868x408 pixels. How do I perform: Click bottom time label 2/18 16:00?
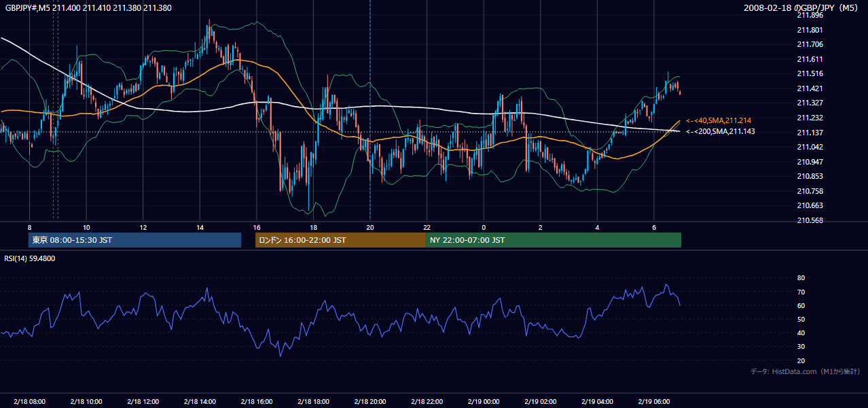tap(256, 402)
